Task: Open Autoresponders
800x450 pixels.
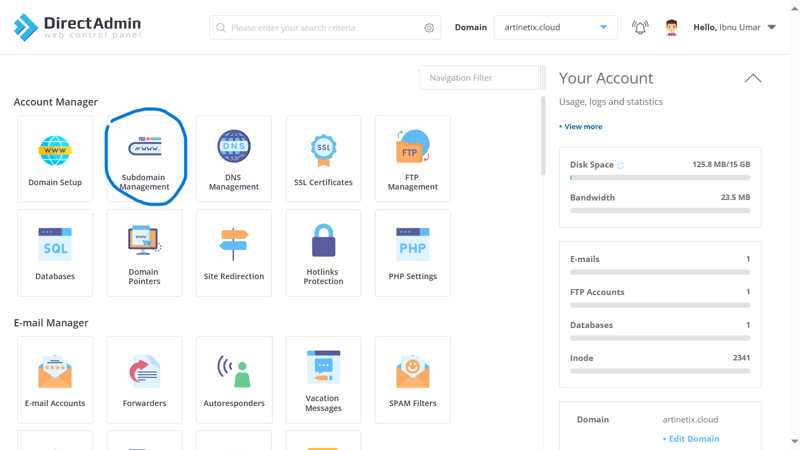Action: coord(234,380)
